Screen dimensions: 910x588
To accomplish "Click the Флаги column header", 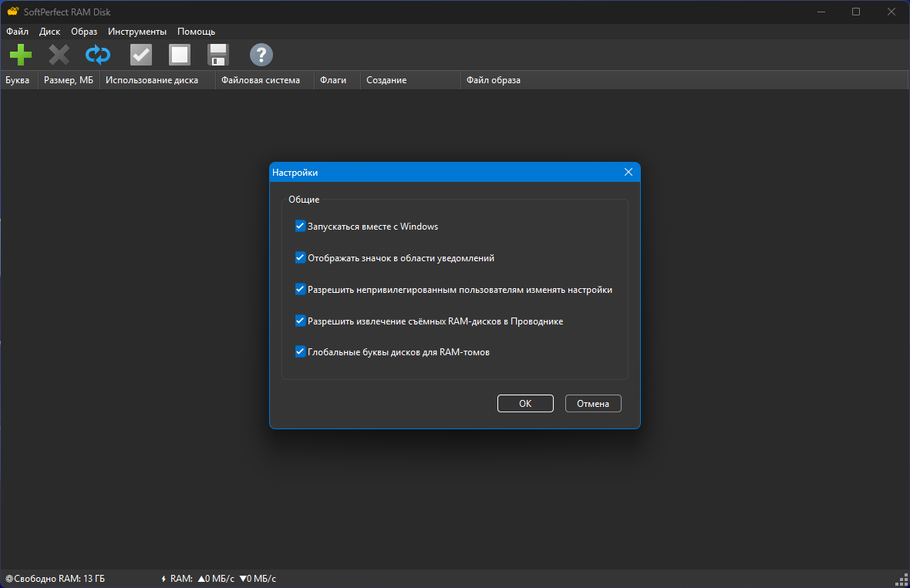I will 337,80.
